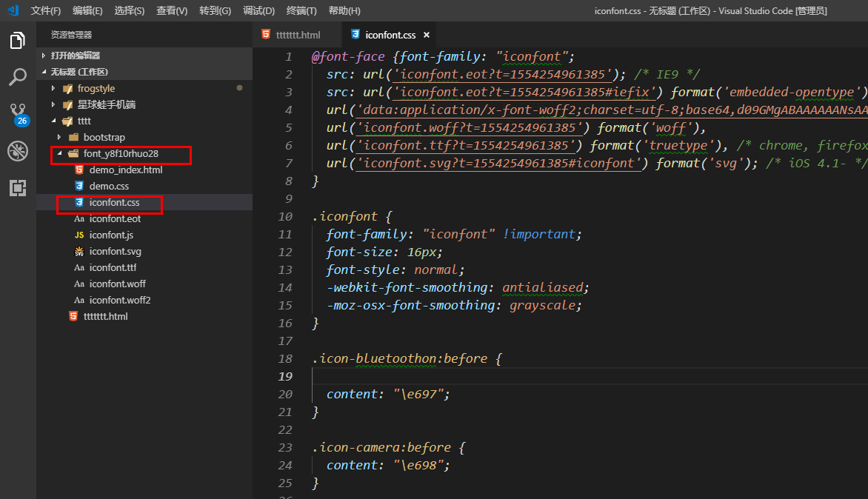The height and width of the screenshot is (499, 868).
Task: Click HTML icon on ttttttt.html tab
Action: point(266,34)
